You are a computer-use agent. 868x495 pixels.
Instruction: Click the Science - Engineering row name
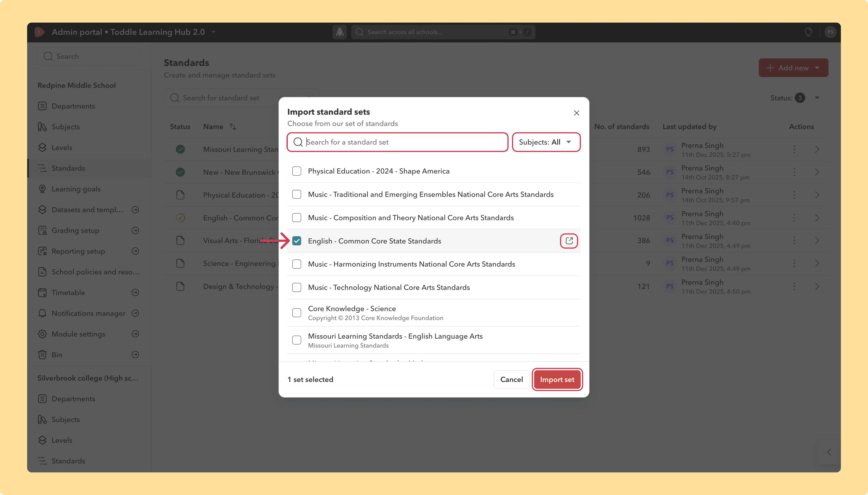[241, 263]
